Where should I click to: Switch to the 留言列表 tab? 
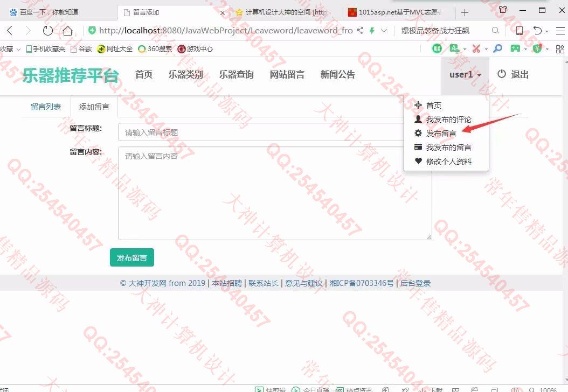tap(46, 107)
